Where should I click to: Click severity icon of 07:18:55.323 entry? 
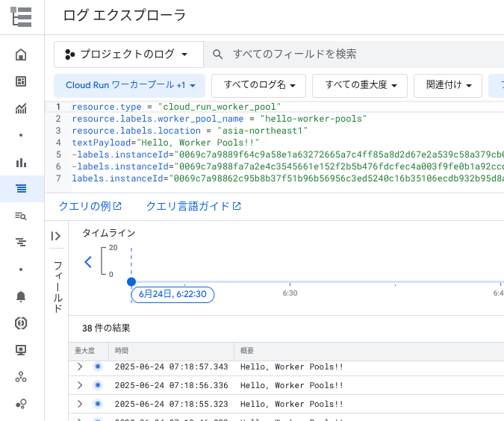click(x=98, y=404)
